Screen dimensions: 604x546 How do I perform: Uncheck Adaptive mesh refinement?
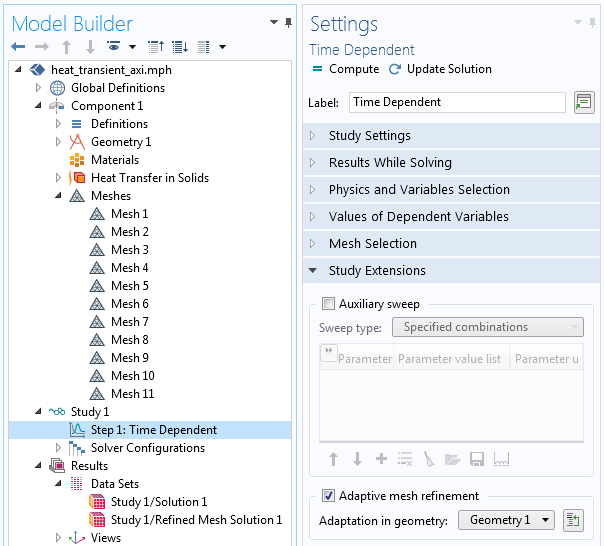(329, 496)
